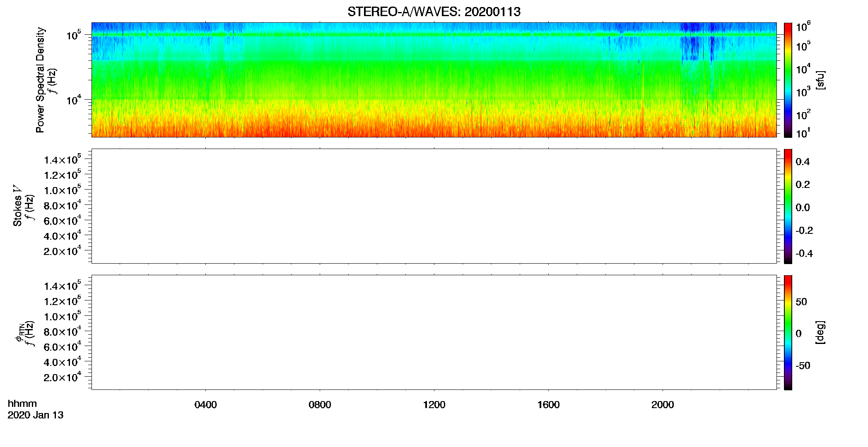Click the 1.4×10^5 Stokes frequency tick
This screenshot has width=868, height=447.
(x=63, y=160)
